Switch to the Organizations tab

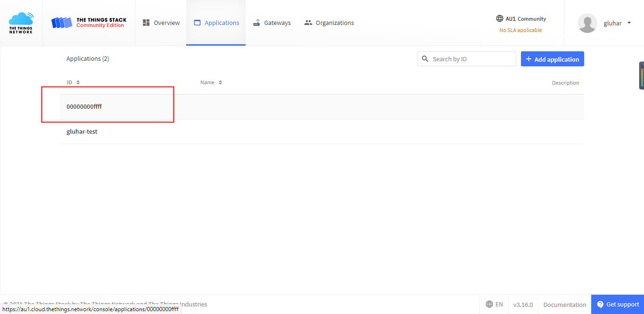pyautogui.click(x=329, y=23)
